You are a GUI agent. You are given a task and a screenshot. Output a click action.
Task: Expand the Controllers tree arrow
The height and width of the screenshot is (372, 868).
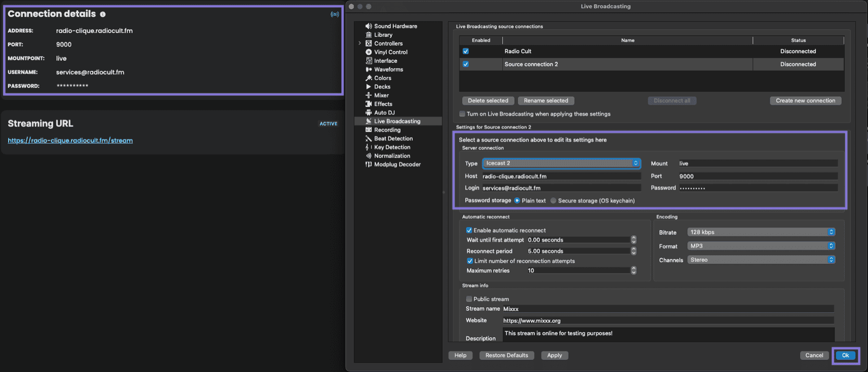[x=360, y=43]
